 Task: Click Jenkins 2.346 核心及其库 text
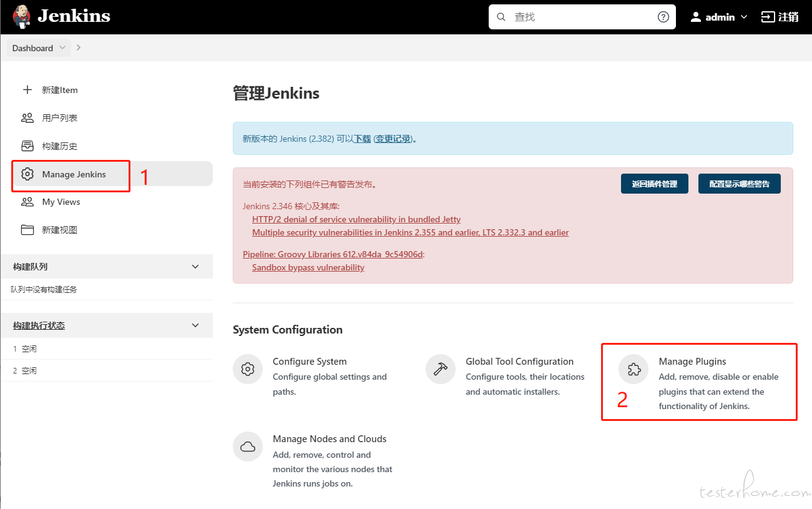tap(291, 206)
